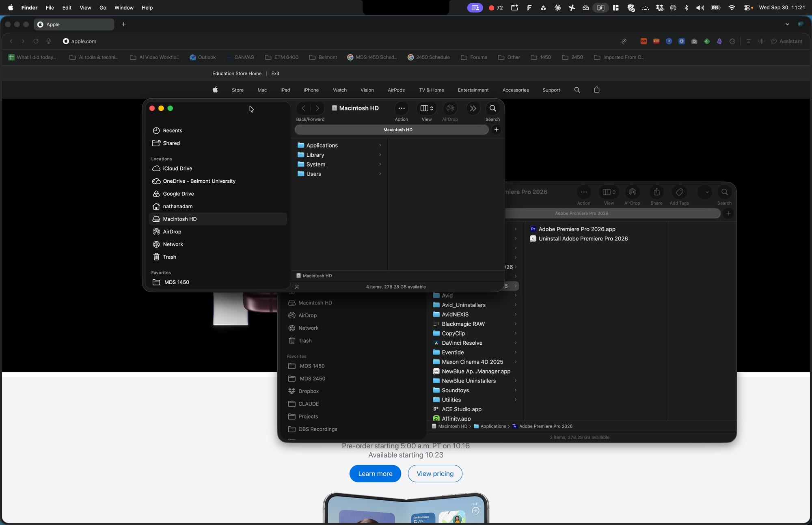Viewport: 812px width, 525px height.
Task: Open Wi-Fi status in menu bar
Action: [731, 8]
